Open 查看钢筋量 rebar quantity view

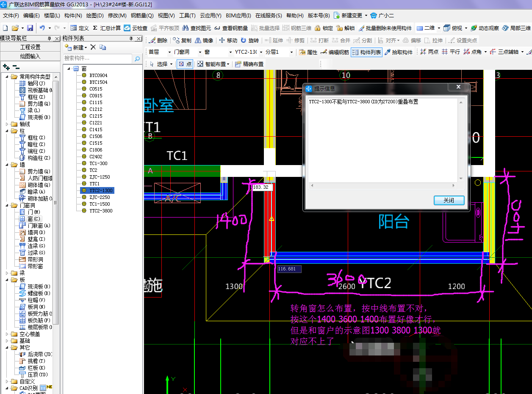click(231, 28)
